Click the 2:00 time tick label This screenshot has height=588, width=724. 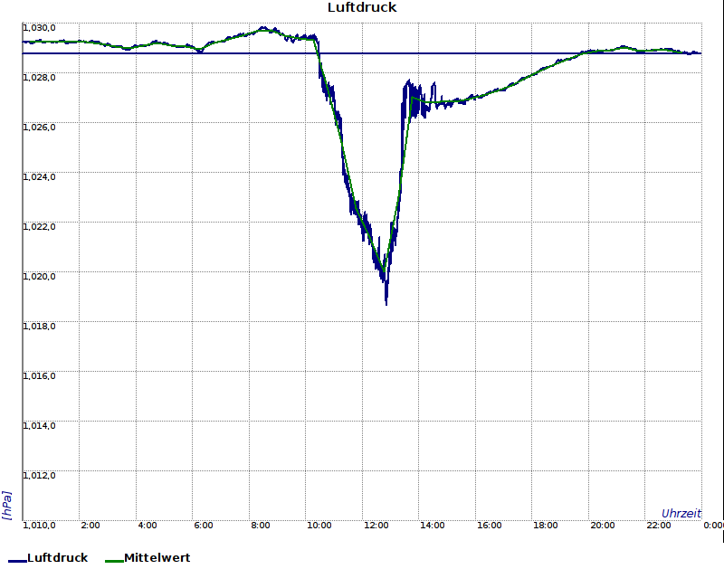[90, 526]
